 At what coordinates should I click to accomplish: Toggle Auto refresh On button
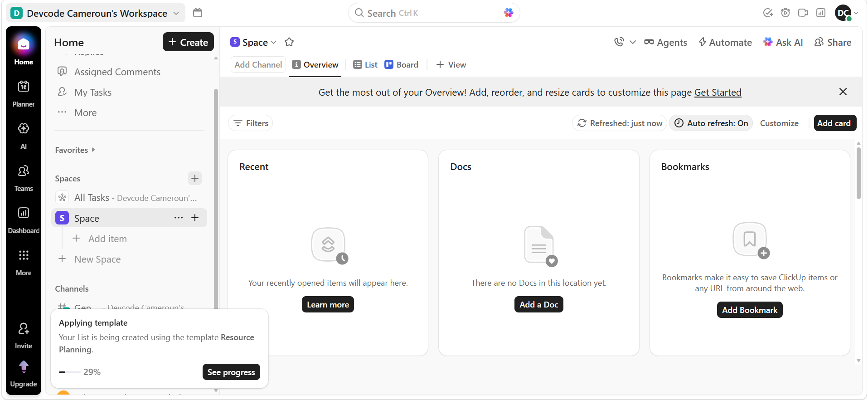[711, 123]
